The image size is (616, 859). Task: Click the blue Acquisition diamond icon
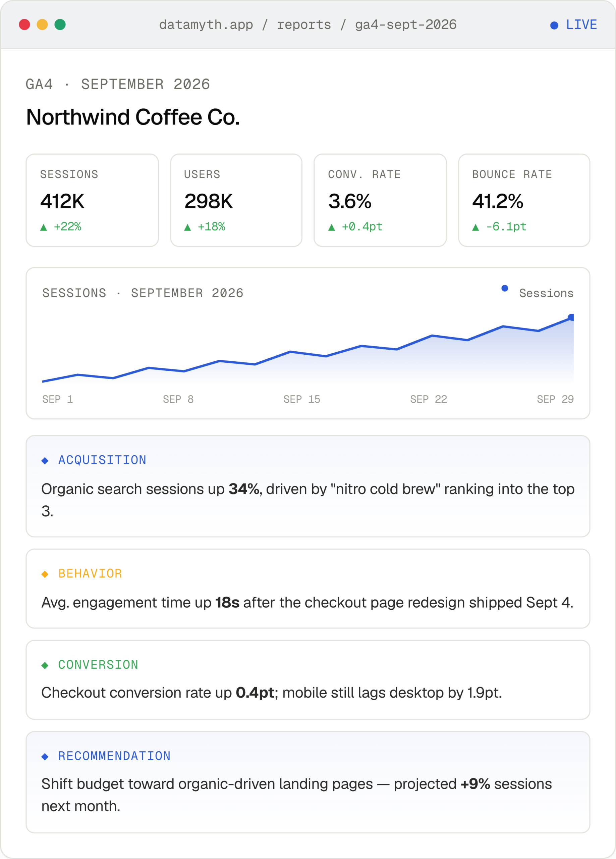(x=45, y=461)
